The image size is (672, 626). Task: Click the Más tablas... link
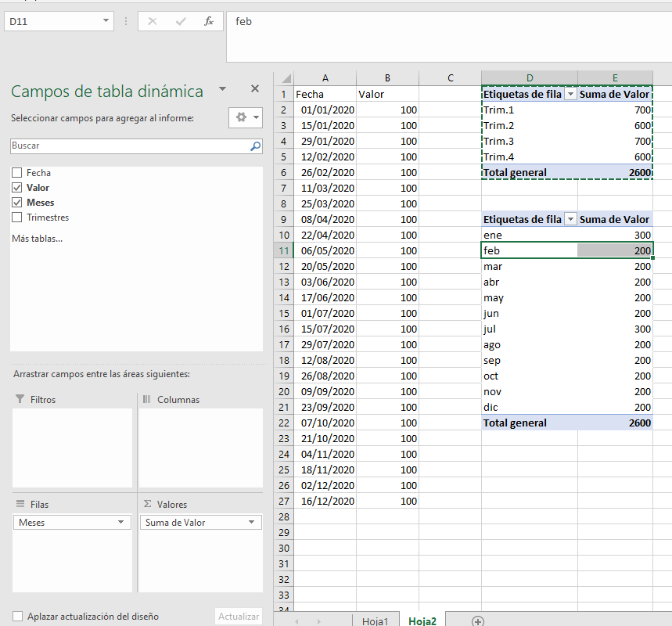tap(37, 238)
